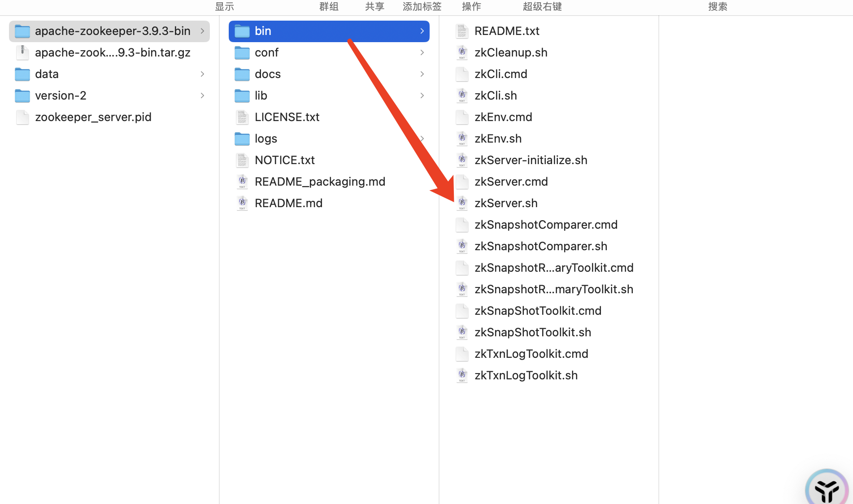Screen dimensions: 853x504
Task: Open the 操作 toolbar item
Action: pyautogui.click(x=471, y=6)
